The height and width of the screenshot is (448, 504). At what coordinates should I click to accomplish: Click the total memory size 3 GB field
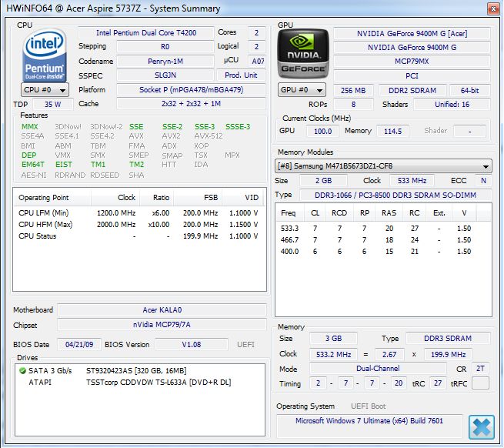click(x=333, y=339)
